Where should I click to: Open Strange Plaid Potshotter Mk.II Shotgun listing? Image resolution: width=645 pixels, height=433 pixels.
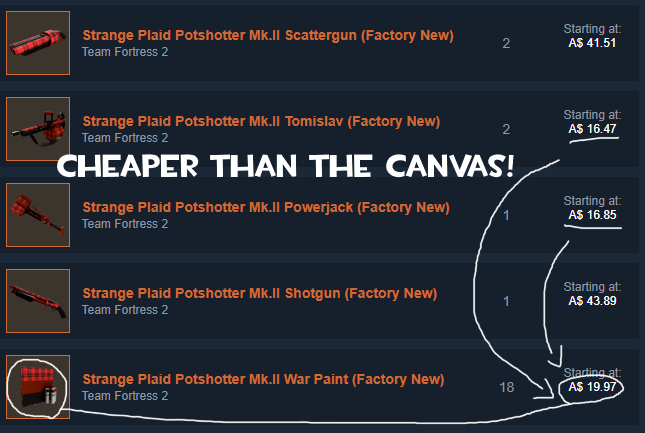260,293
